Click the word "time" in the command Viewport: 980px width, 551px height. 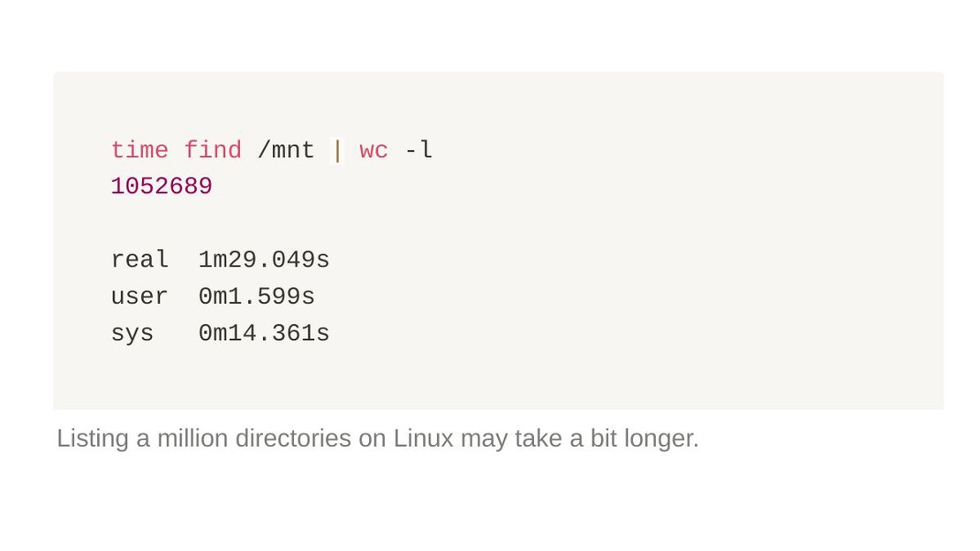coord(139,150)
